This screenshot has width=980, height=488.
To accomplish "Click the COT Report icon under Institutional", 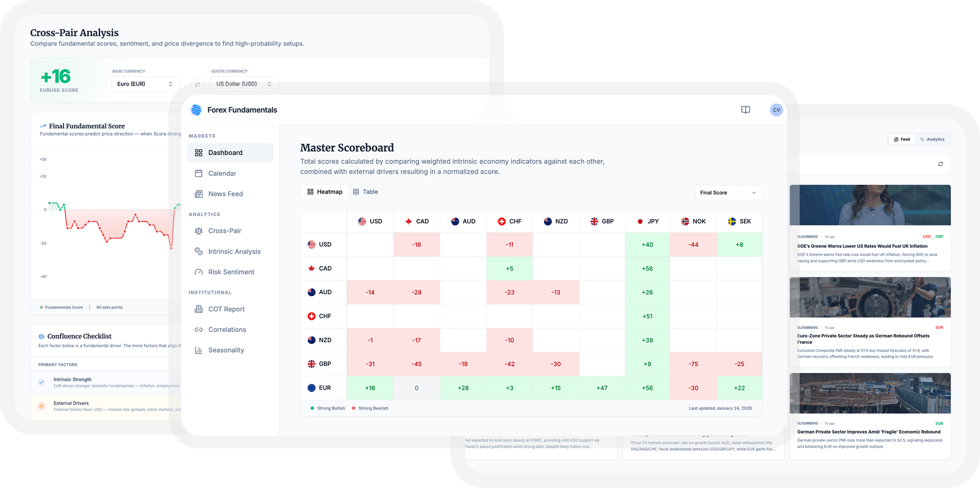I will point(198,309).
